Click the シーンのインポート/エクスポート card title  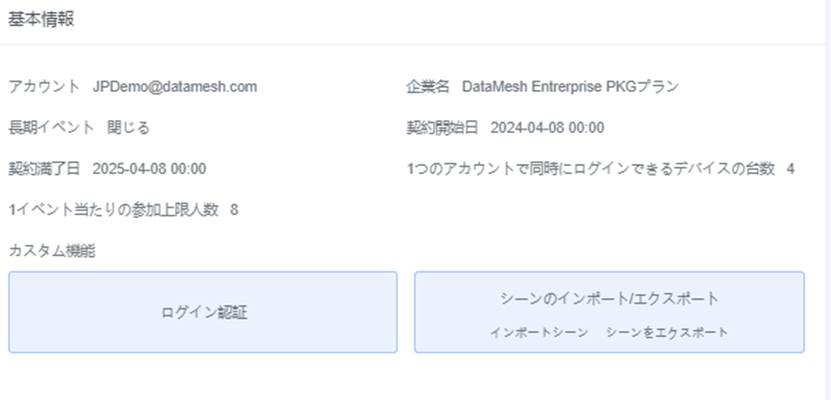click(609, 299)
